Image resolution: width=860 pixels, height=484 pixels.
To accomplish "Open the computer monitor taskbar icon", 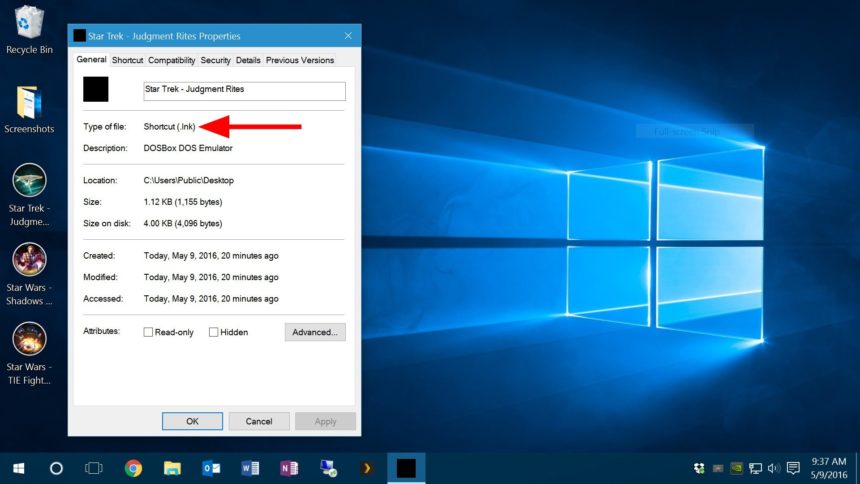I will coord(328,468).
